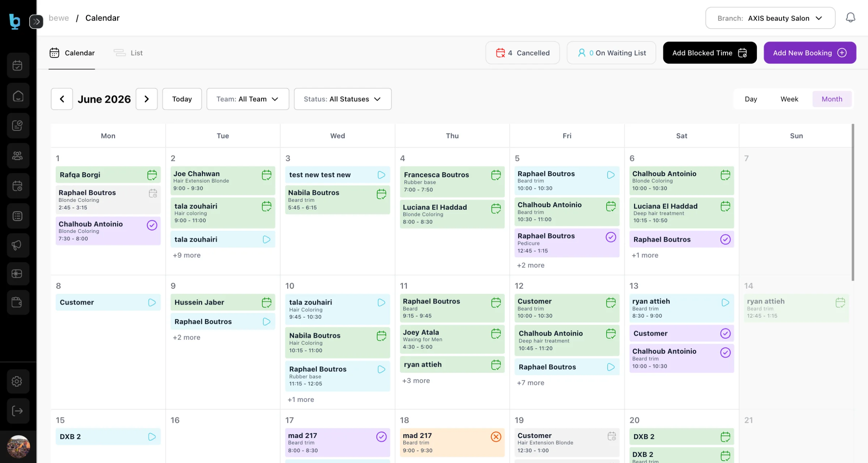Open the On Waiting List button
The width and height of the screenshot is (868, 463).
pos(611,53)
